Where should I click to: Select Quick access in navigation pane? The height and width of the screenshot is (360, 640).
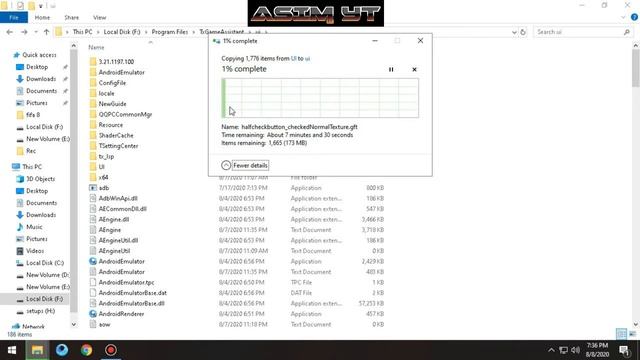tap(39, 55)
